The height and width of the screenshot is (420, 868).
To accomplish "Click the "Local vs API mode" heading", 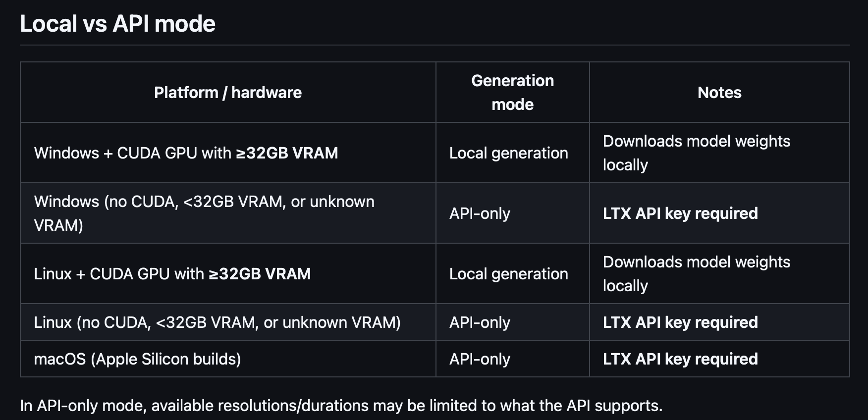I will (x=117, y=24).
